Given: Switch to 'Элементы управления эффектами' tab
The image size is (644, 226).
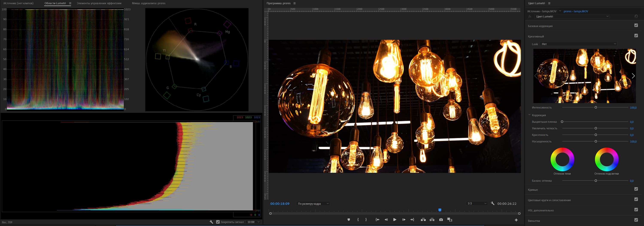Looking at the screenshot, I should [x=99, y=3].
